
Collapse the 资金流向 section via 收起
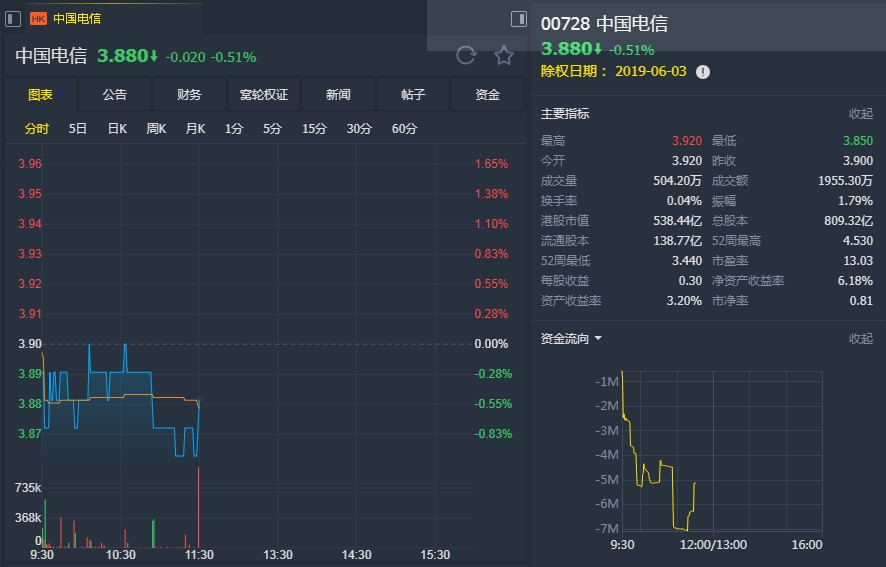(861, 339)
